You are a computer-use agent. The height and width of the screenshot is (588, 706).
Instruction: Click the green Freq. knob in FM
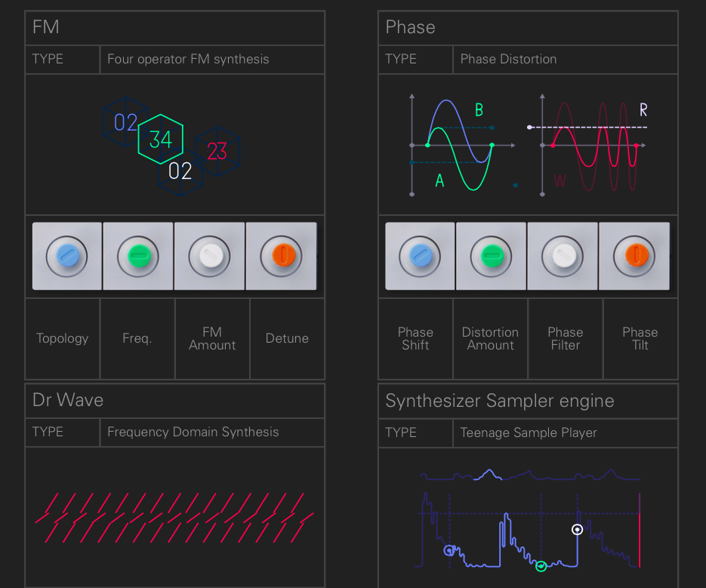(x=138, y=256)
